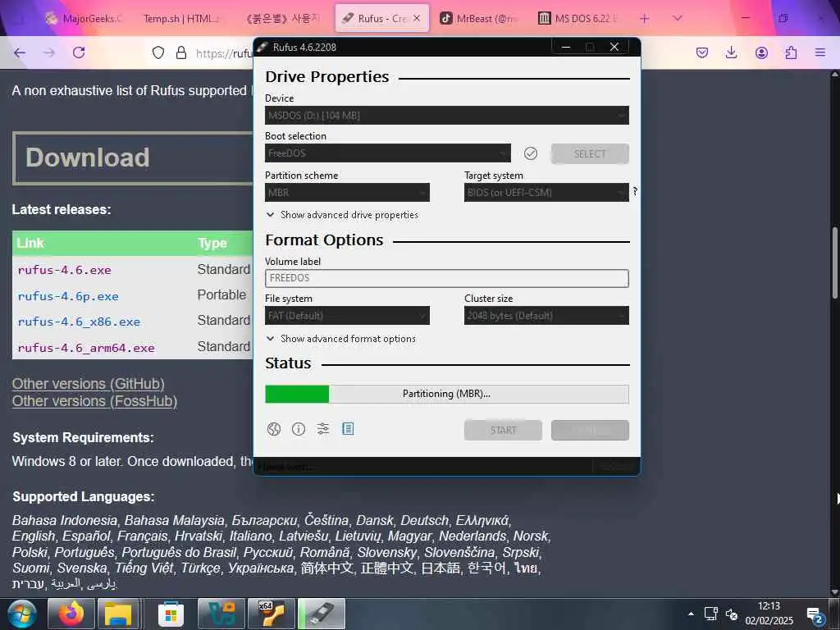Show hidden system tray icons

click(x=691, y=614)
